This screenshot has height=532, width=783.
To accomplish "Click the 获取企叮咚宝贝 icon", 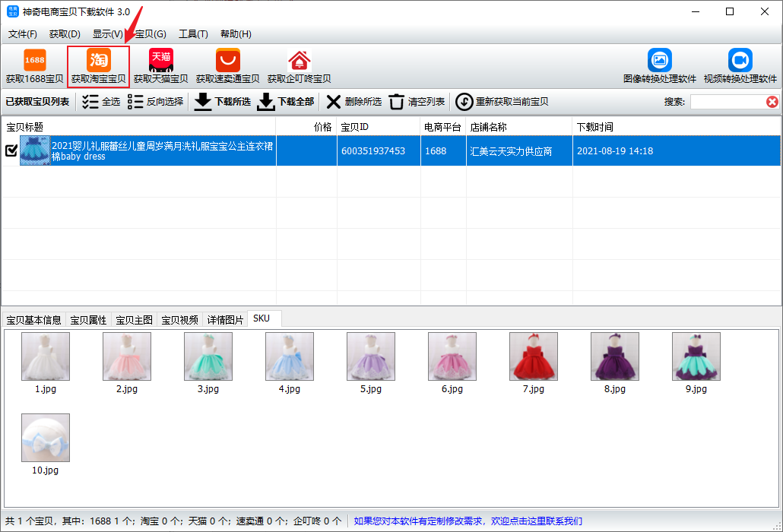I will tap(299, 61).
